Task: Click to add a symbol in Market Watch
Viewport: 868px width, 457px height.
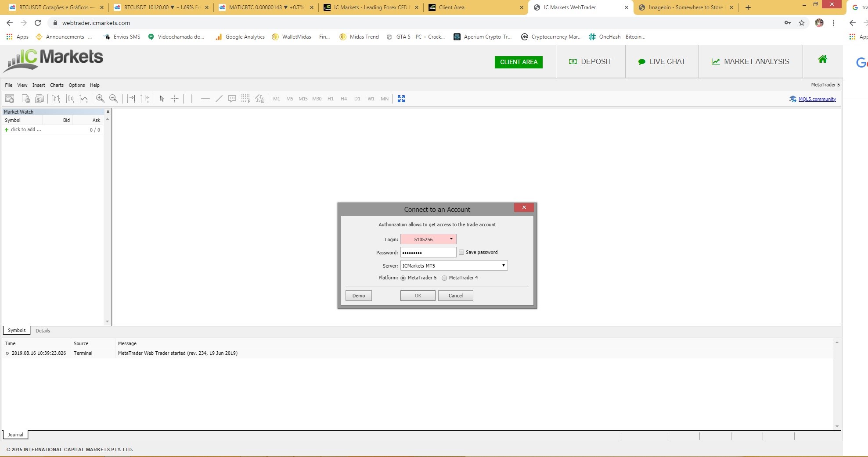Action: click(x=25, y=129)
